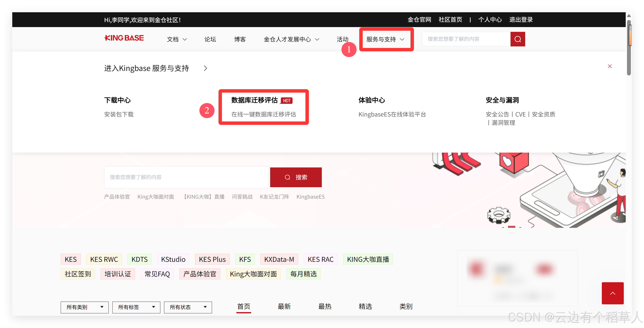
Task: Open 下载中心 section
Action: [117, 100]
